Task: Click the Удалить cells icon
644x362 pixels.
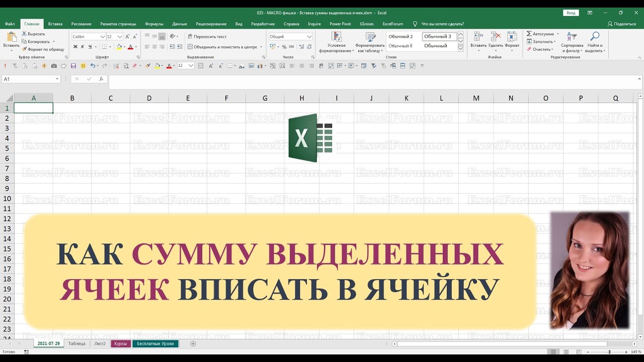Action: point(496,36)
